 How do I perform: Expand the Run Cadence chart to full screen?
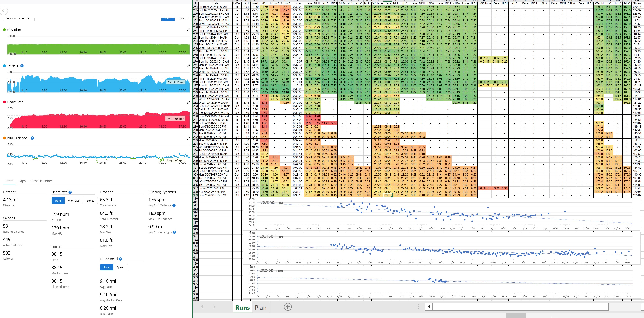click(188, 138)
